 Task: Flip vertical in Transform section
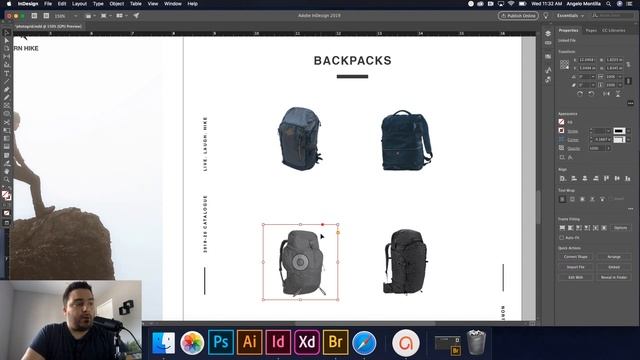(618, 94)
